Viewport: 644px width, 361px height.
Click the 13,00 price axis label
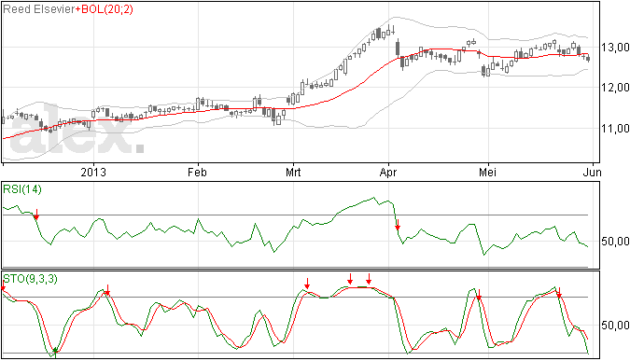point(615,48)
